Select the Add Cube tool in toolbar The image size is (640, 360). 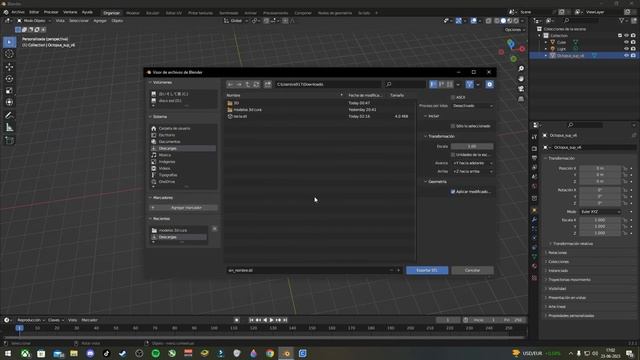pyautogui.click(x=9, y=140)
